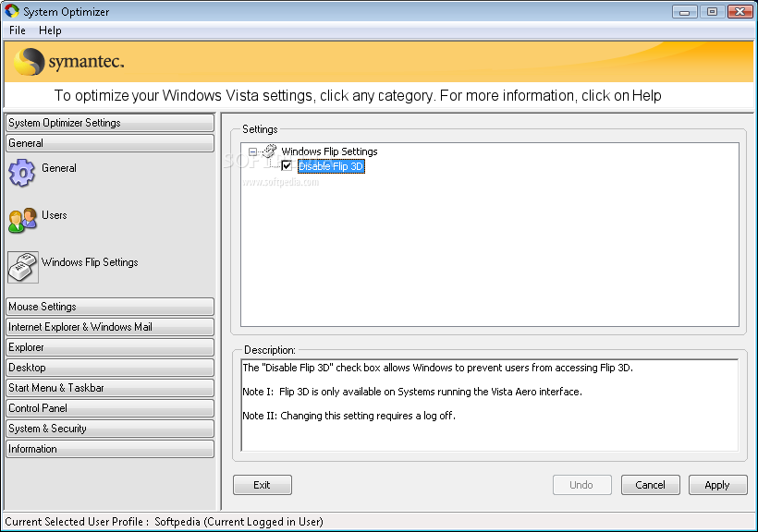Open the Help menu
The height and width of the screenshot is (532, 758).
50,30
